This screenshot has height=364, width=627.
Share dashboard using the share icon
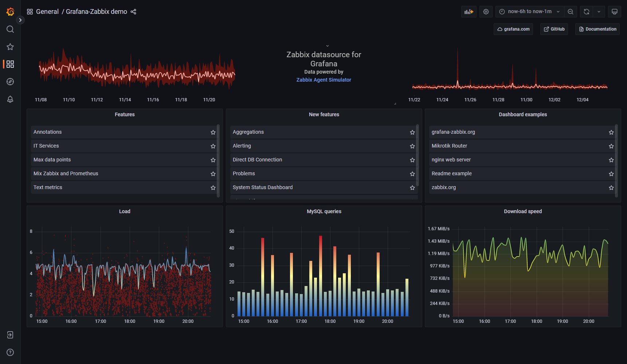pyautogui.click(x=133, y=12)
